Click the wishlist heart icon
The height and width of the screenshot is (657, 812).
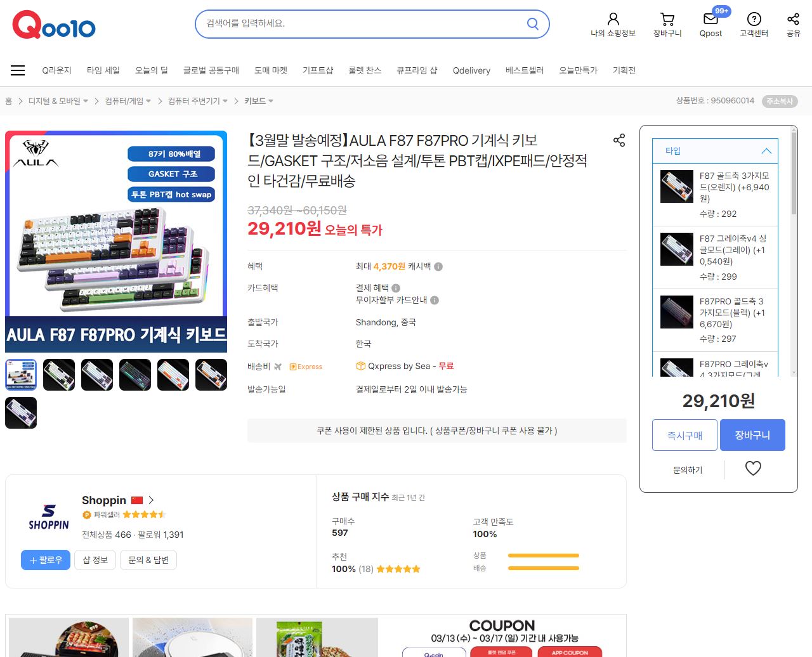753,468
